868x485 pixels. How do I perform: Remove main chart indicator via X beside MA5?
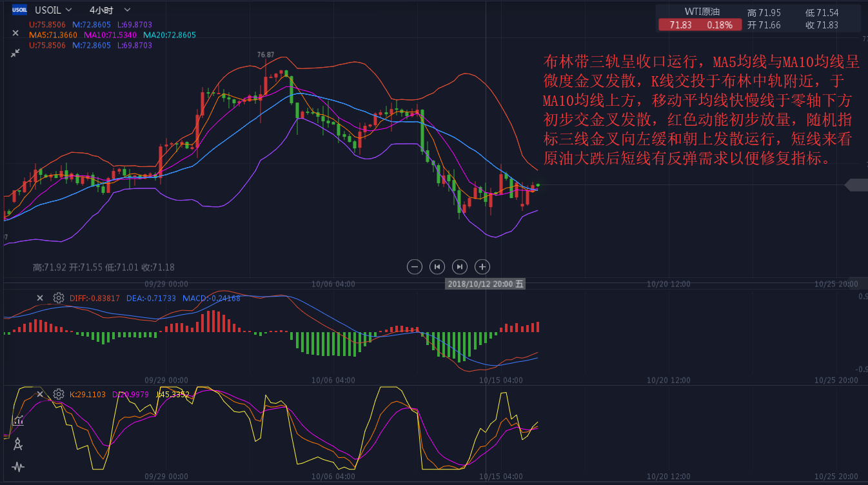(15, 33)
